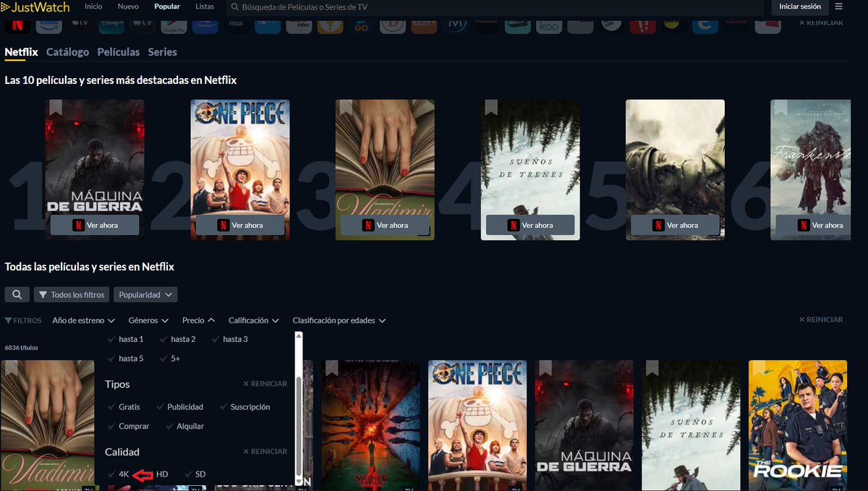Go to the Nuevo nav item
Screen dimensions: 868x491
click(128, 7)
